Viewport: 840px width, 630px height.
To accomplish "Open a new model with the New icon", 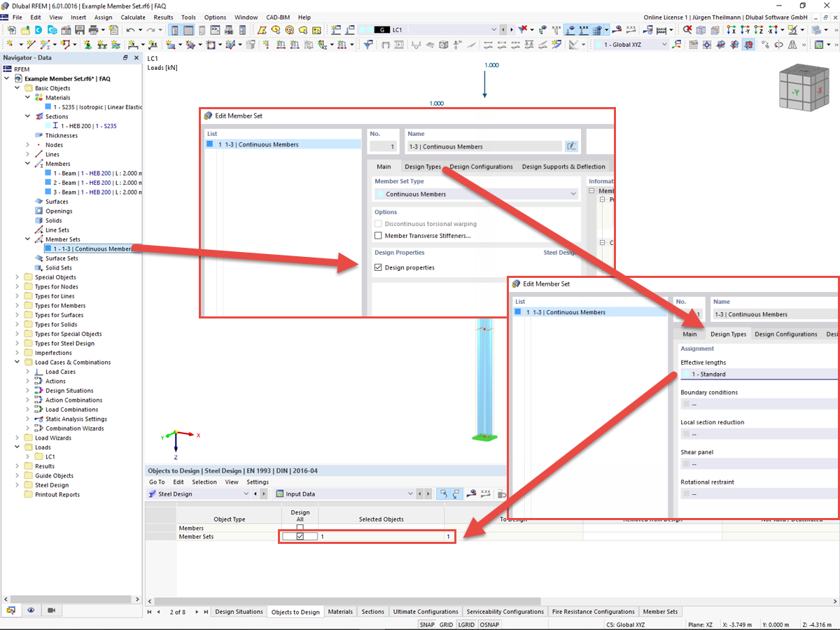I will click(11, 30).
